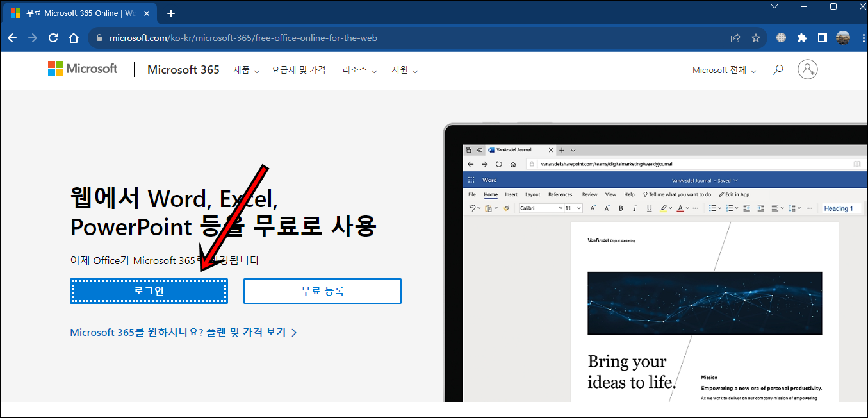Screen dimensions: 868x418
Task: Open the Extensions puzzle menu
Action: pyautogui.click(x=801, y=38)
